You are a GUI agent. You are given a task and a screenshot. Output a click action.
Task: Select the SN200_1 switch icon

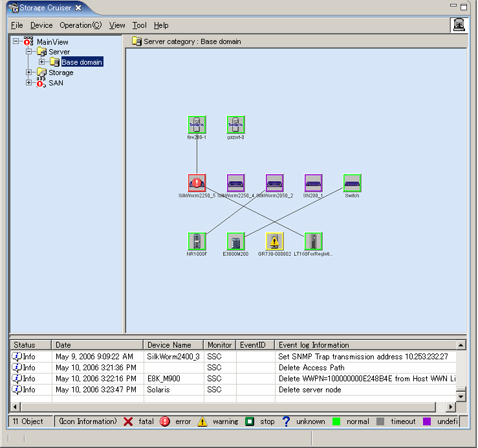313,183
